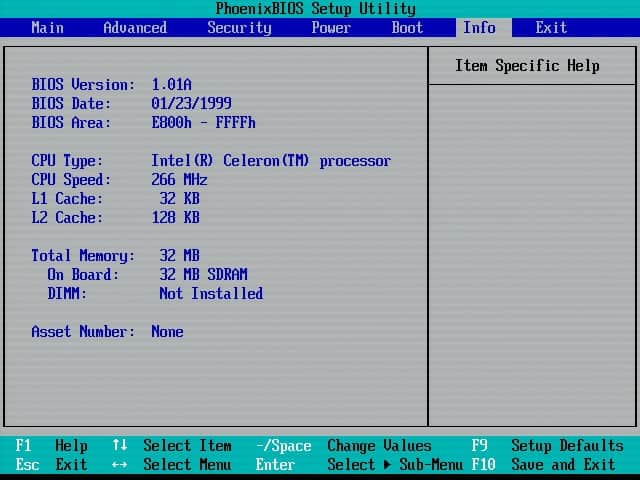The height and width of the screenshot is (480, 640).
Task: Click the F10 Save and Exit hint
Action: click(x=543, y=464)
